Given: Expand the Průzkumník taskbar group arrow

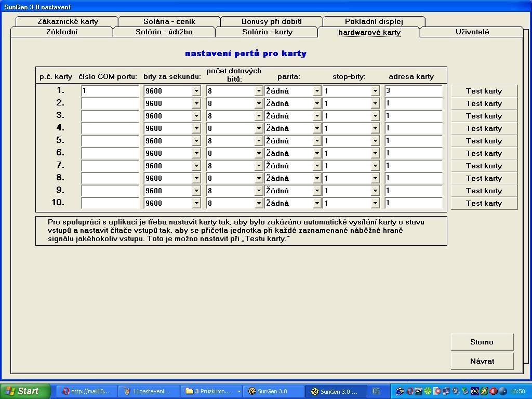Looking at the screenshot, I should click(239, 391).
